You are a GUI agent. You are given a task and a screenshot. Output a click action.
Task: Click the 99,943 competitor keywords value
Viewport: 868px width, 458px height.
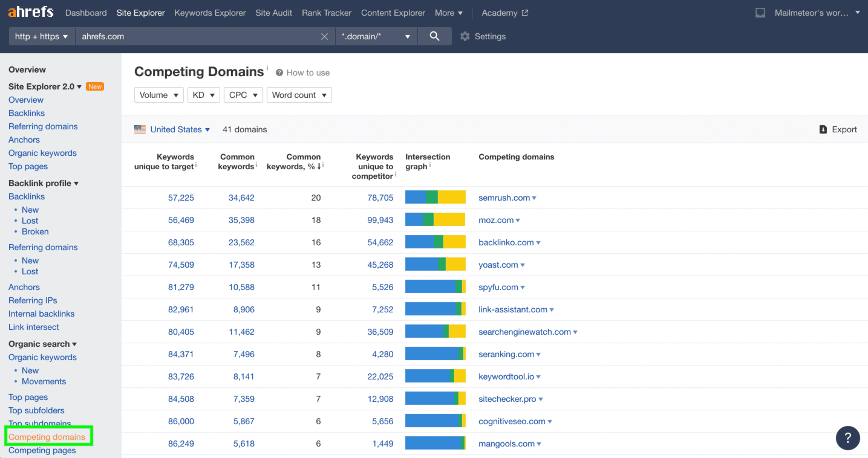pos(380,220)
